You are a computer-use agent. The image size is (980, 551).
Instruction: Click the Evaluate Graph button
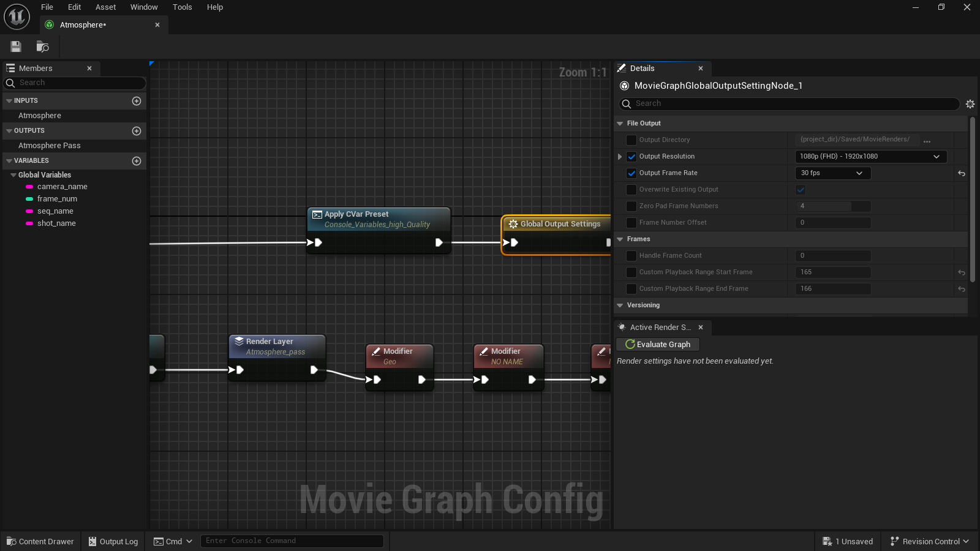(658, 345)
